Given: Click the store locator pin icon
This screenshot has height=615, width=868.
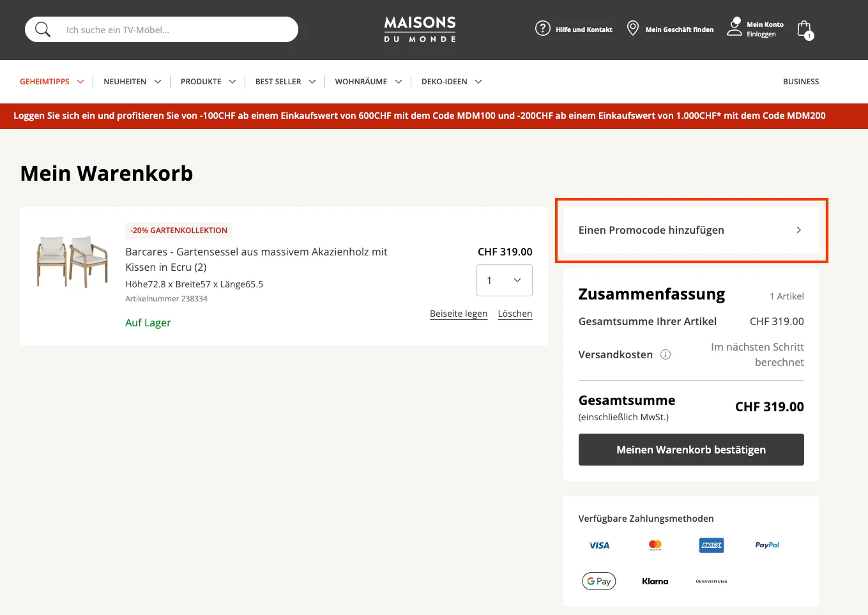Looking at the screenshot, I should point(632,29).
